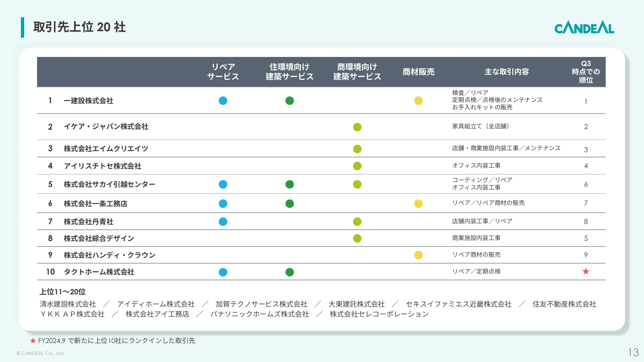Click the company name パナソニックホームズ株式会社

[x=260, y=314]
